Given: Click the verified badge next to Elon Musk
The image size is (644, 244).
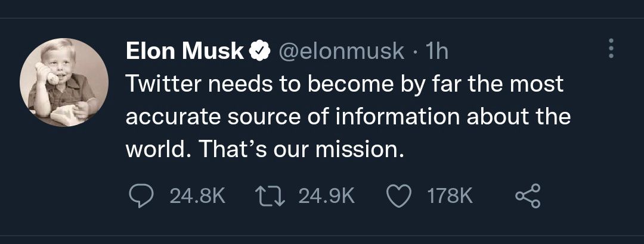Looking at the screenshot, I should [x=257, y=52].
